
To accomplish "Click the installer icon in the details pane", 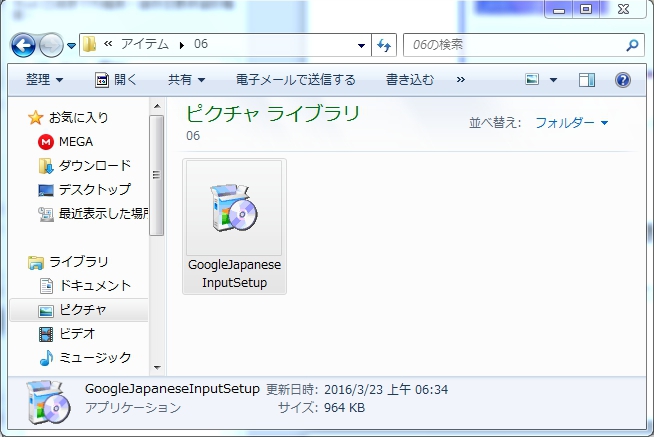I will point(48,403).
